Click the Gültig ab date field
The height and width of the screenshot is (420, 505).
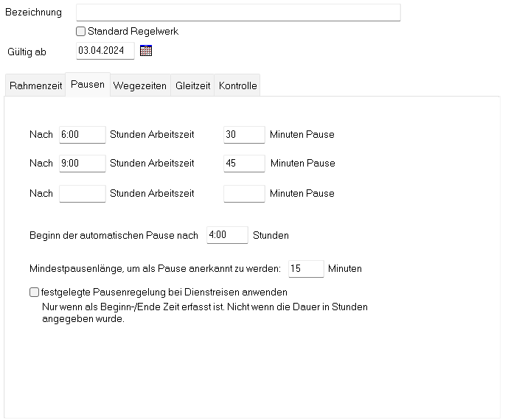pos(105,51)
